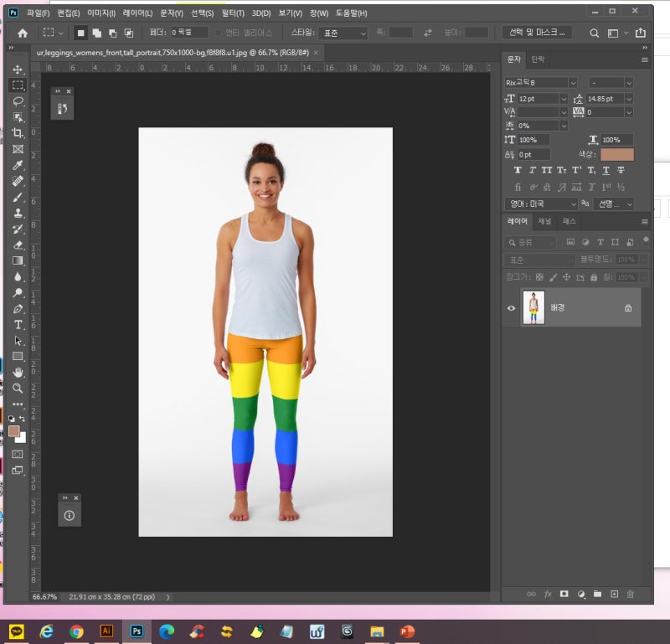670x644 pixels.
Task: Click the text 색상 color swatch
Action: (616, 155)
